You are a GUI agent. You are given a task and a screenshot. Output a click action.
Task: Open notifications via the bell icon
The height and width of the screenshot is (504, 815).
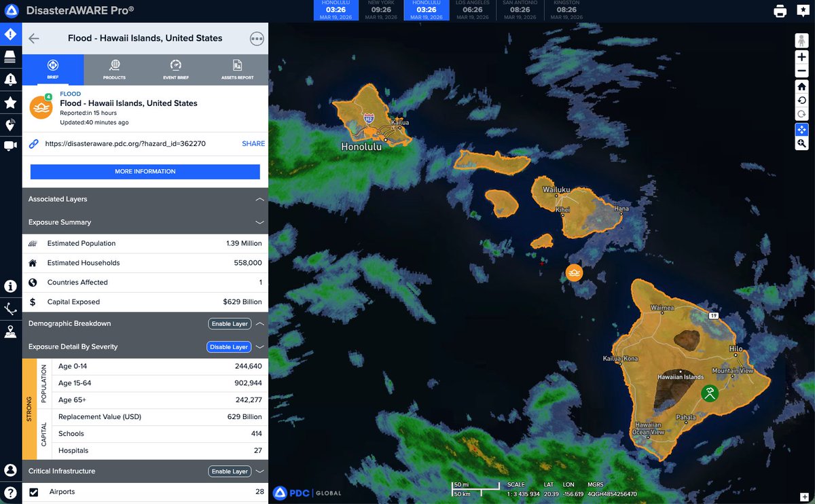pos(10,79)
